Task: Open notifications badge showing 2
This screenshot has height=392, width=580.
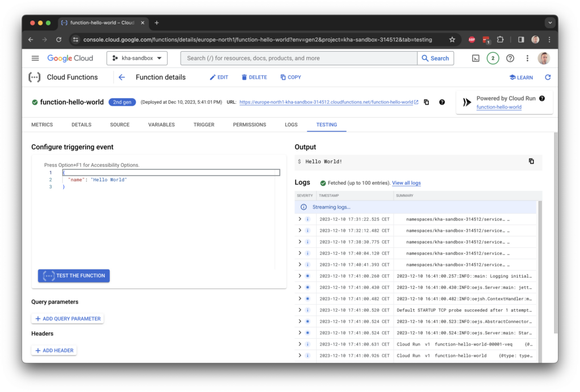Action: click(493, 58)
